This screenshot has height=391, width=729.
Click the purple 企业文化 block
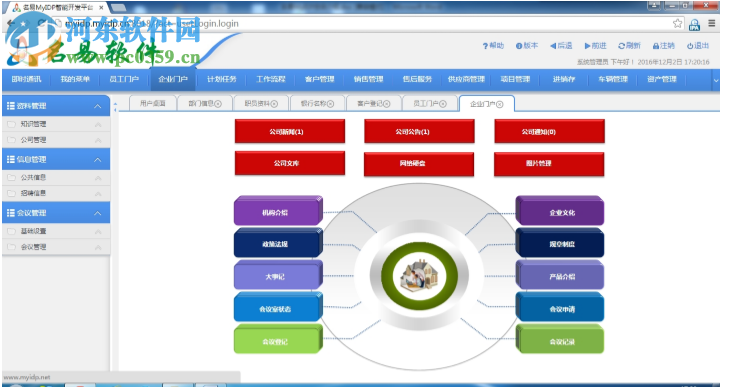(560, 212)
